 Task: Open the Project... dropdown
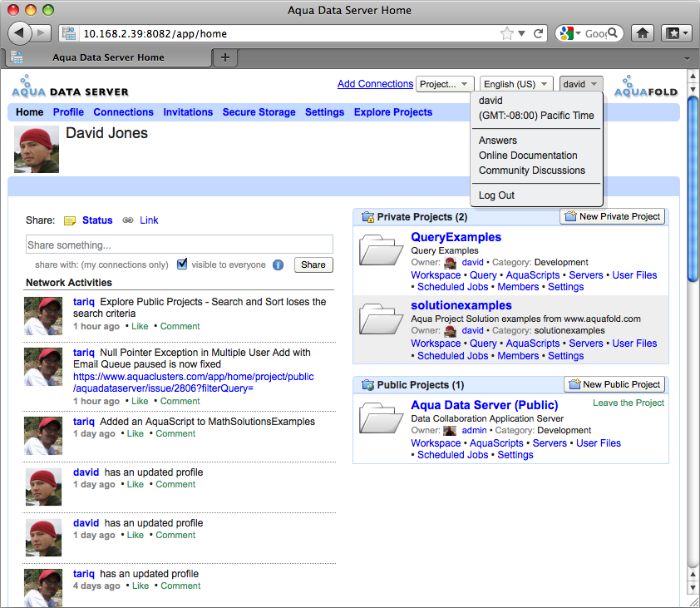click(x=445, y=84)
